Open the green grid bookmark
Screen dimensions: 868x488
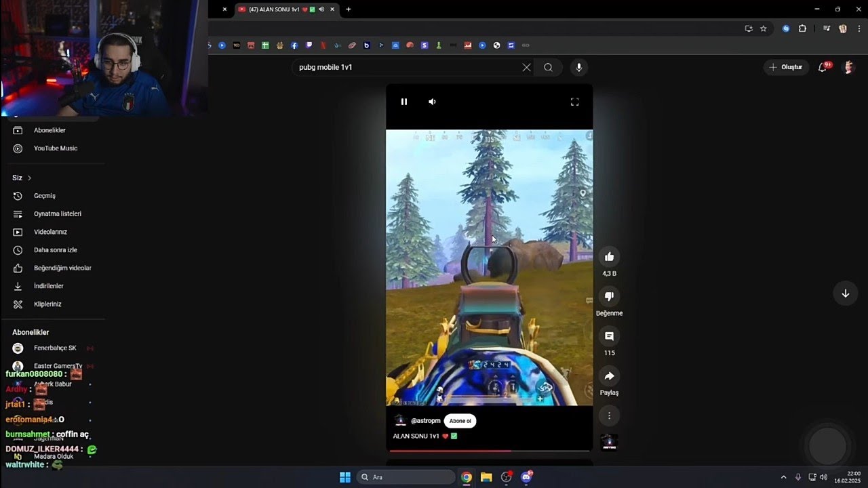265,45
